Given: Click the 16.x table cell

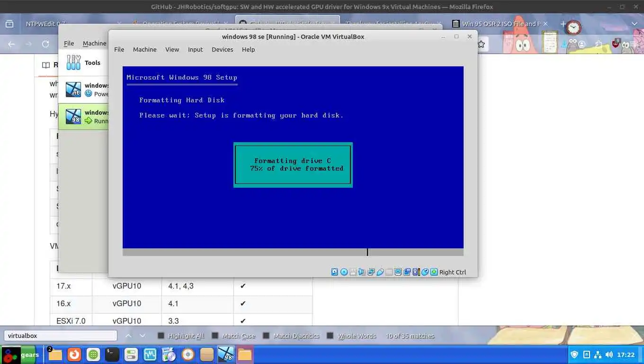Looking at the screenshot, I should click(x=71, y=303).
